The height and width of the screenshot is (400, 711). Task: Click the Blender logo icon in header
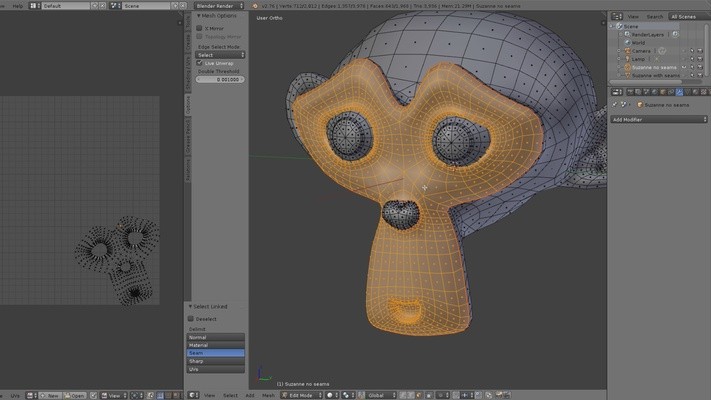(254, 6)
